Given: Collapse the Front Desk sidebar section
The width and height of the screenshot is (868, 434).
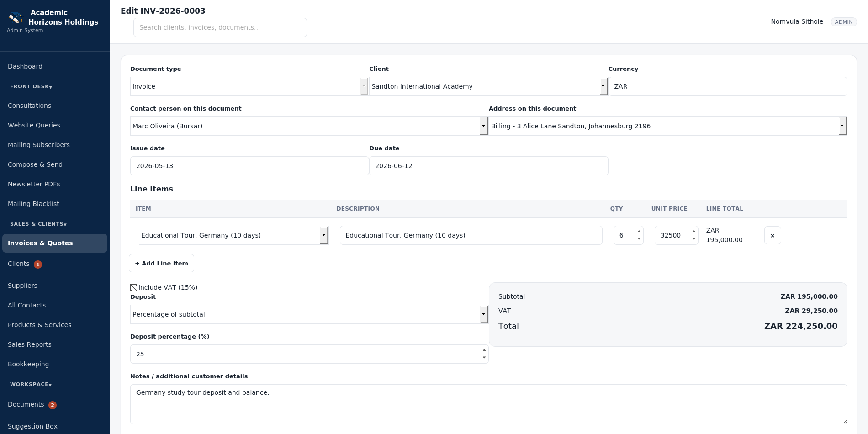Looking at the screenshot, I should [31, 86].
